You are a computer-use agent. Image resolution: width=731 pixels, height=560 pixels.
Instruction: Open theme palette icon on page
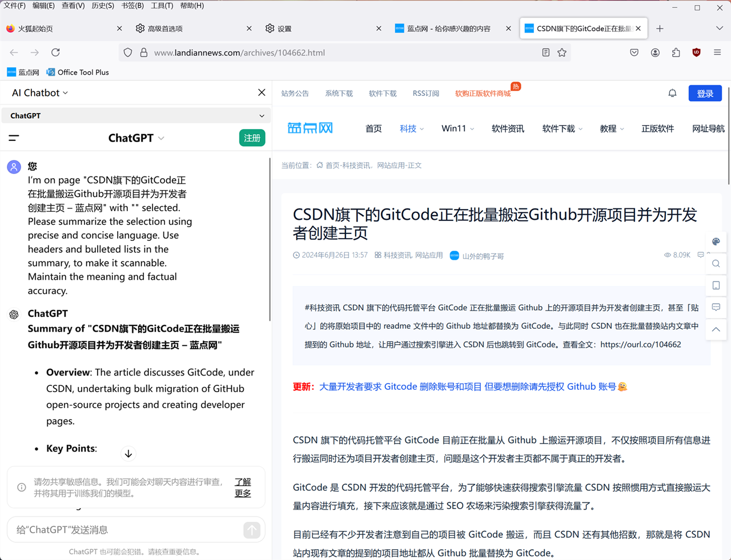pyautogui.click(x=716, y=241)
